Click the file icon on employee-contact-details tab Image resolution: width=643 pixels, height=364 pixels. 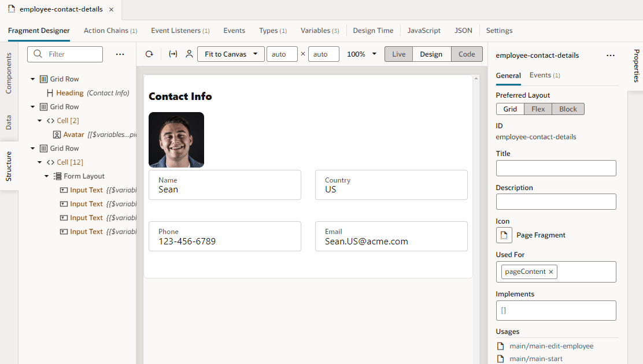pyautogui.click(x=12, y=9)
